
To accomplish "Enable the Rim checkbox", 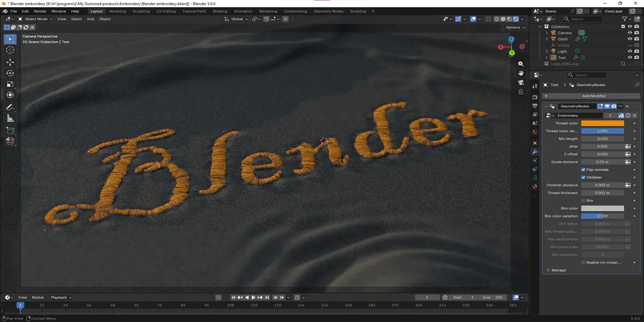I will point(583,201).
